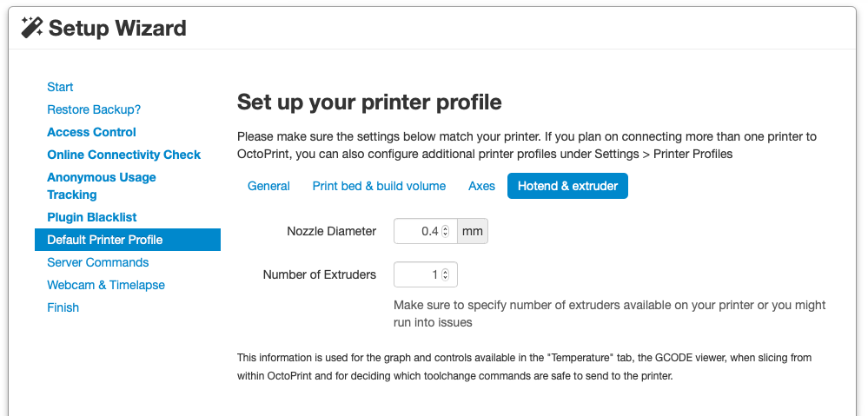Go to Plugin Blacklist step

pyautogui.click(x=91, y=217)
